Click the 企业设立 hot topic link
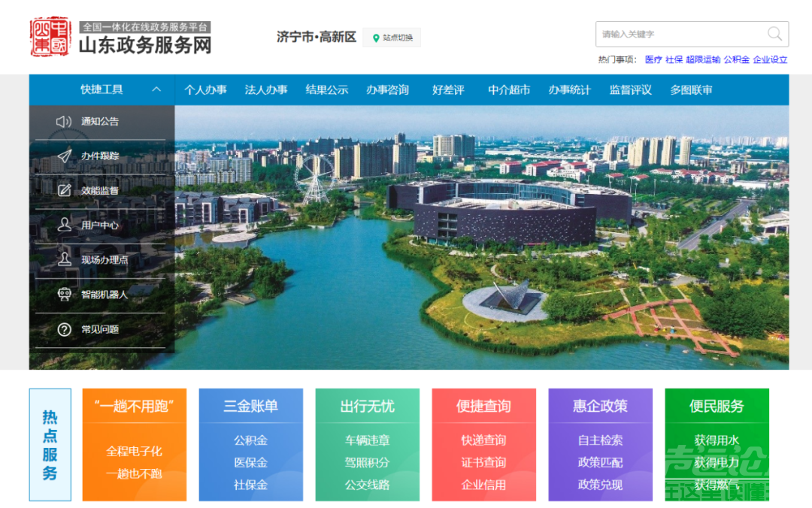Screen dimensions: 812x508 coord(770,59)
